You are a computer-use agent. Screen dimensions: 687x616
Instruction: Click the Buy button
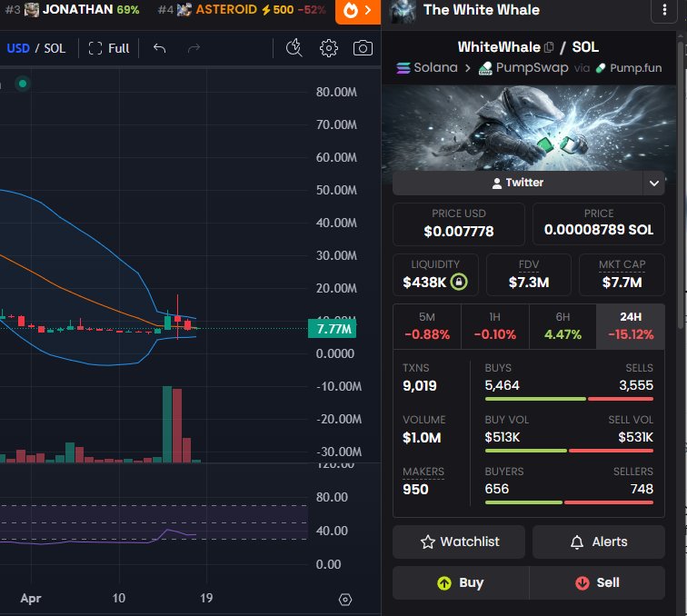(x=461, y=582)
